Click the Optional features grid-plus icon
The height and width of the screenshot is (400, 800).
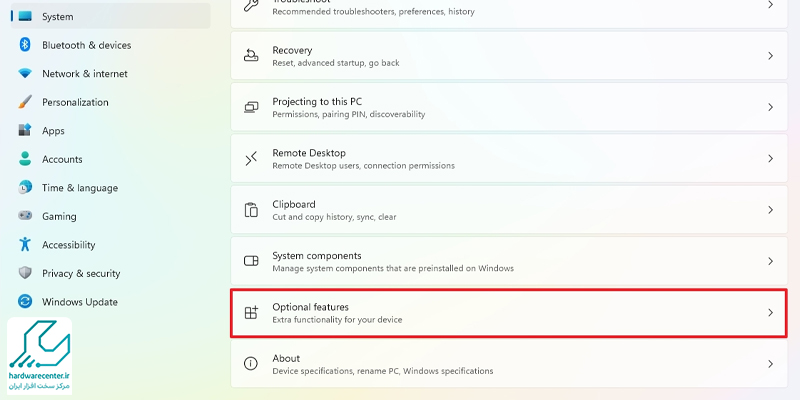251,313
